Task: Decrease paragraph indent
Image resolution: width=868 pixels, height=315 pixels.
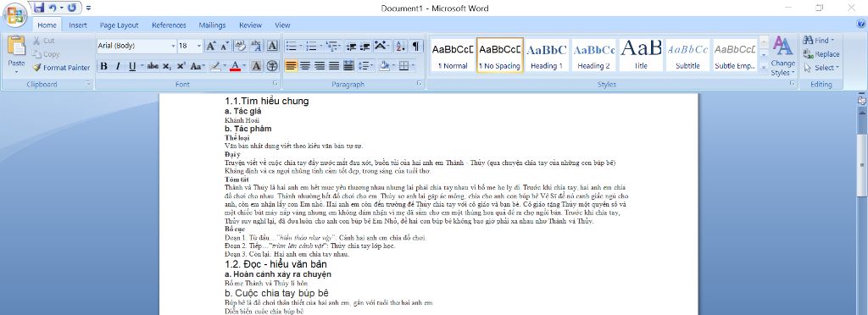Action: 351,46
